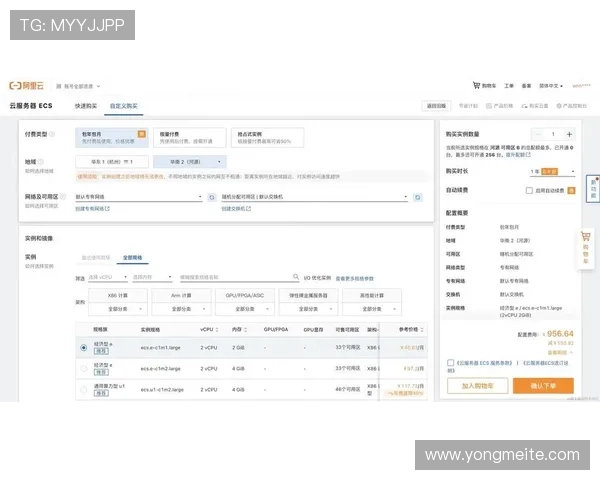Screen dimensions: 600x480
Task: Decrease instance quantity with minus button
Action: 538,134
